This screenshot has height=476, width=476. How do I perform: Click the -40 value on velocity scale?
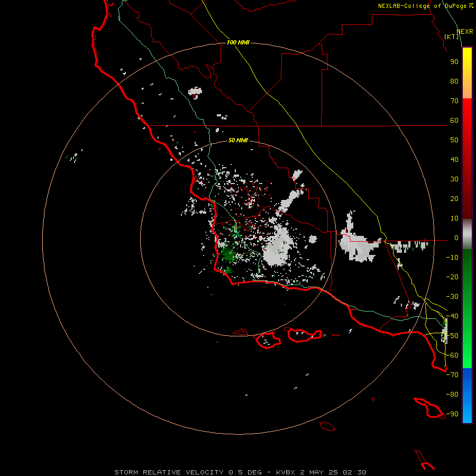click(452, 316)
